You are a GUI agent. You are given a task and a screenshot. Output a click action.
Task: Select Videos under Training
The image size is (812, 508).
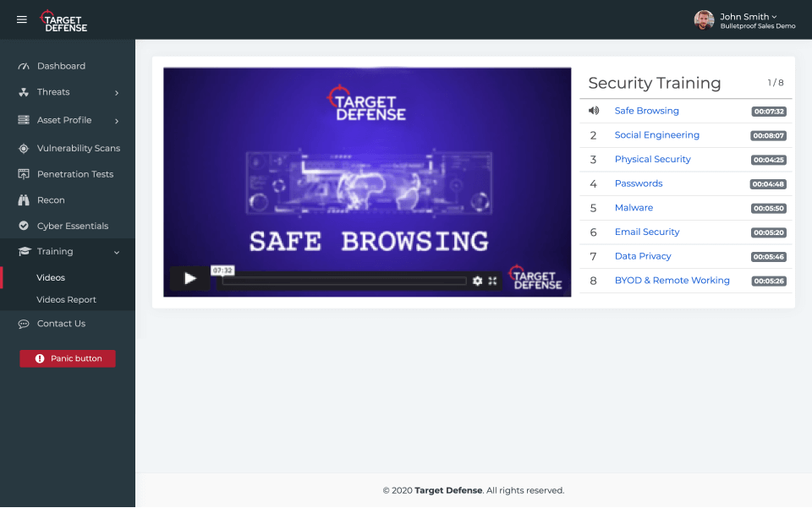coord(51,278)
